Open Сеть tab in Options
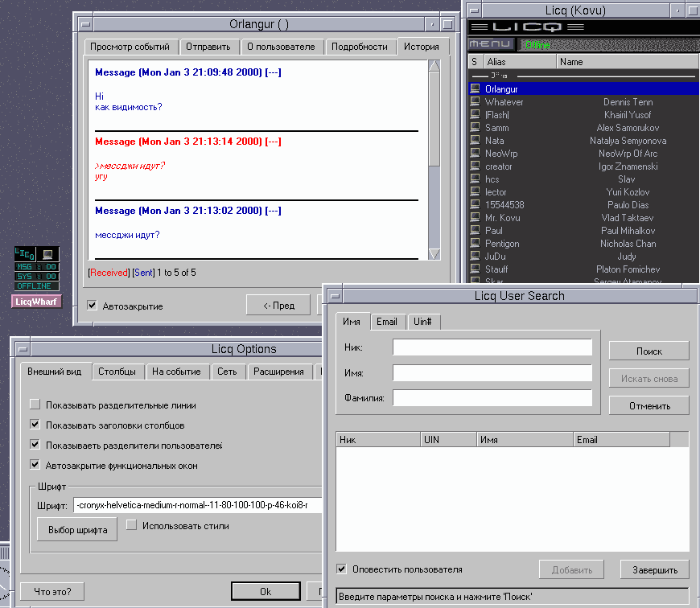This screenshot has width=700, height=608. click(227, 372)
